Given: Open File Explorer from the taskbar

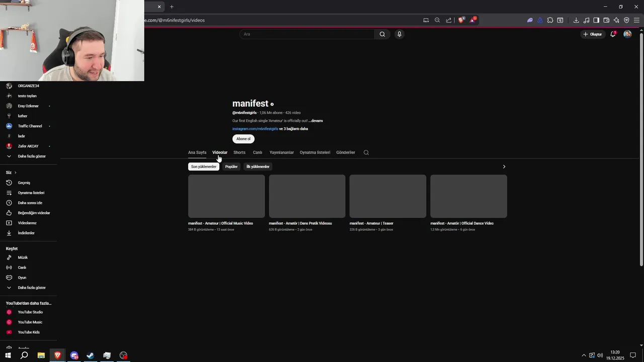Looking at the screenshot, I should (x=41, y=355).
